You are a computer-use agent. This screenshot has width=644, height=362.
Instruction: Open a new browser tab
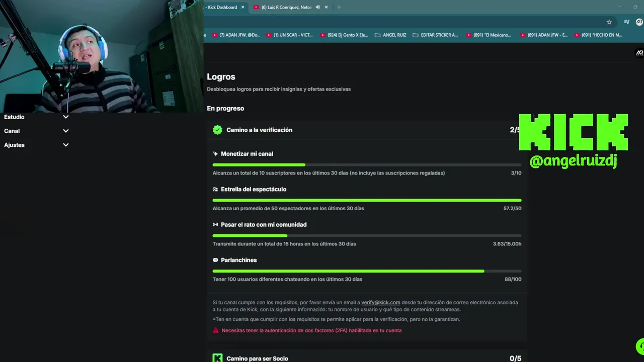click(339, 7)
